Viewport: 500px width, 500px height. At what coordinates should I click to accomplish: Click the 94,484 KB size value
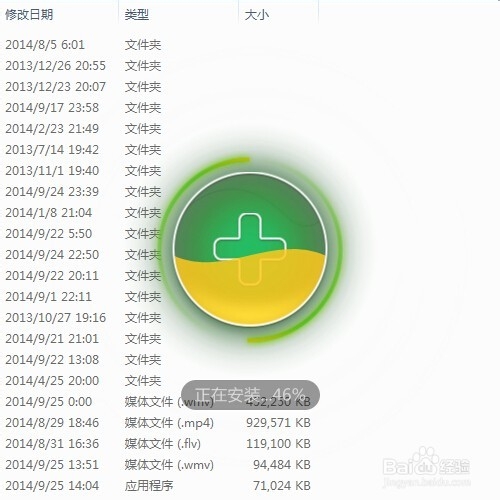[282, 465]
